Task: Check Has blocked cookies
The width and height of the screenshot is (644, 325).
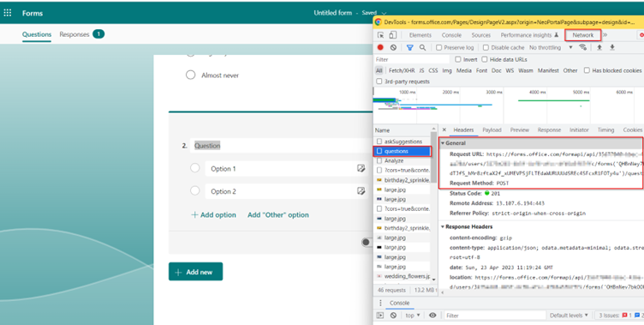Action: 587,70
